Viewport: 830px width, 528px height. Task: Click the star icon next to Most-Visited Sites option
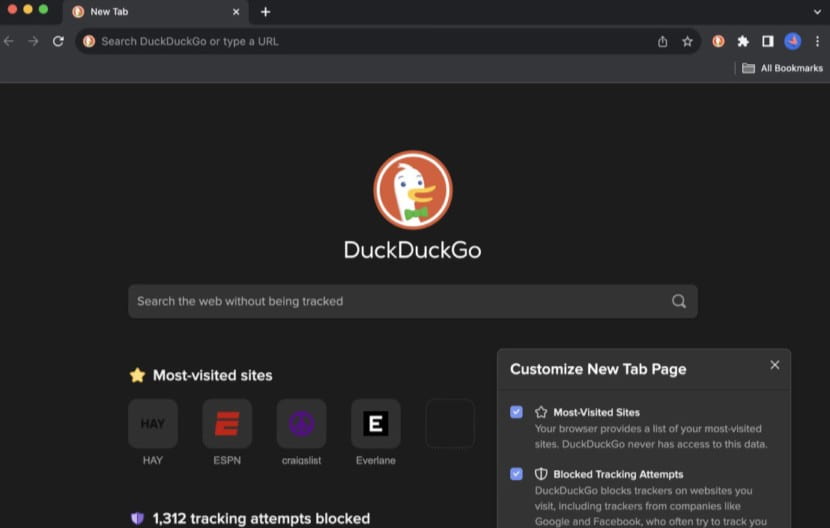[541, 412]
